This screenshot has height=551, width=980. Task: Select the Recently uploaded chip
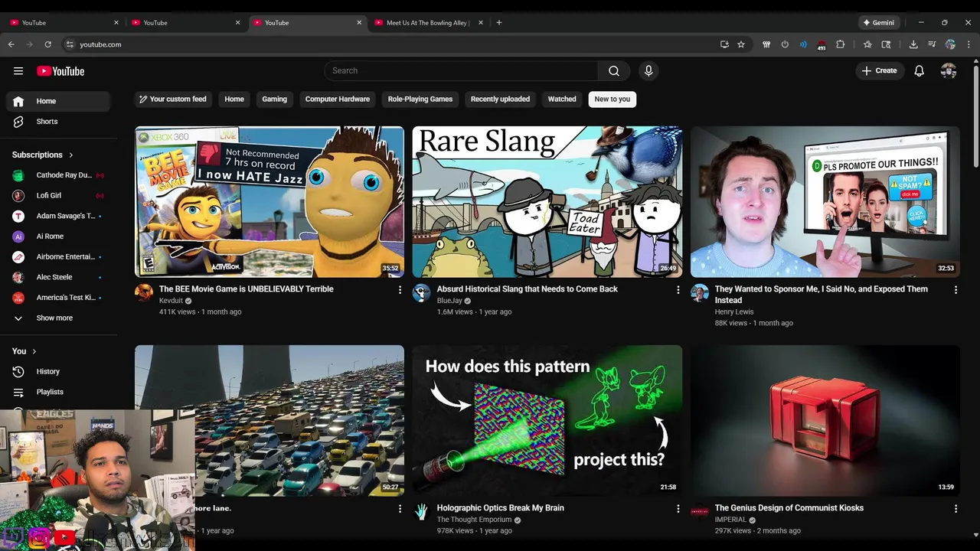[x=500, y=99]
